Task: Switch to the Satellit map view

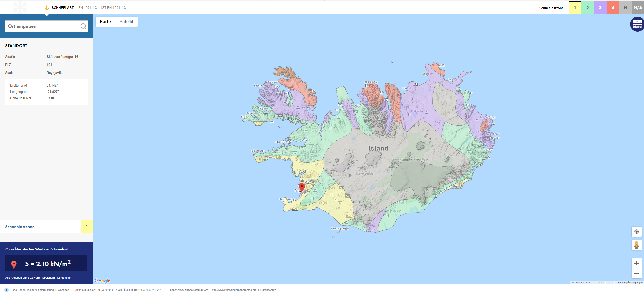Action: pyautogui.click(x=126, y=21)
